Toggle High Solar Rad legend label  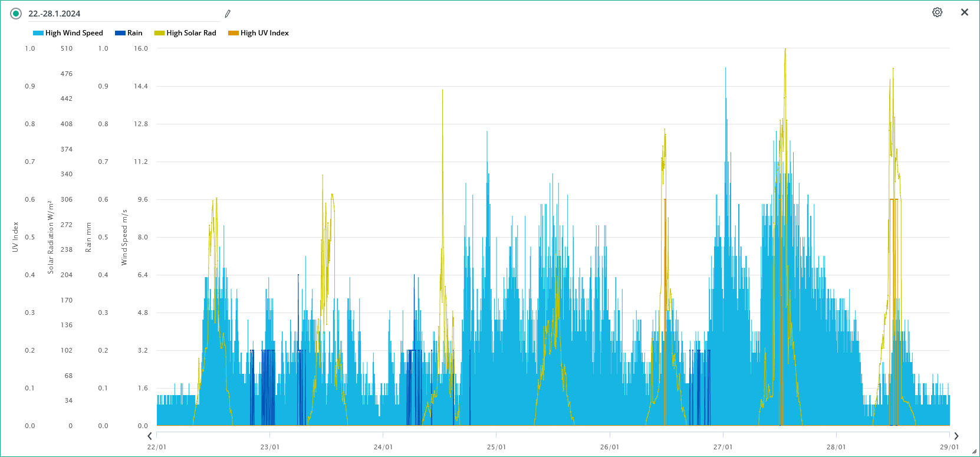point(191,33)
